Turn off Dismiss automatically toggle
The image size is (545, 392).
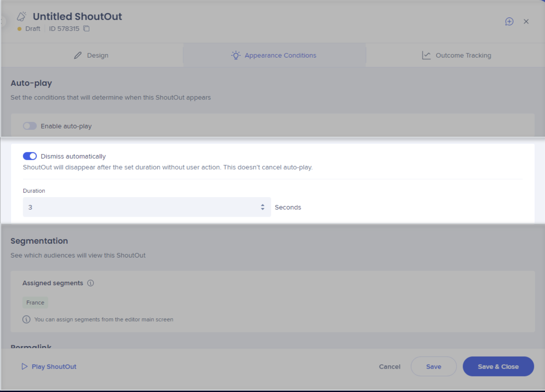[30, 156]
